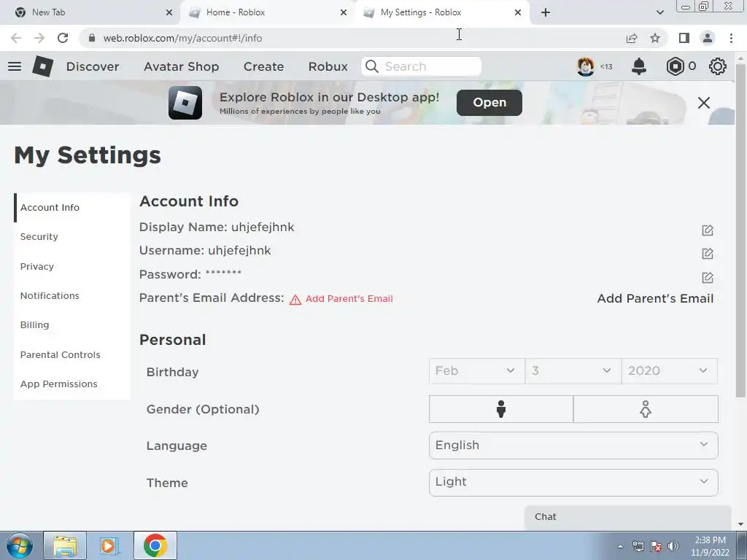Click the red Add Parent's Email link
747x560 pixels.
point(349,298)
